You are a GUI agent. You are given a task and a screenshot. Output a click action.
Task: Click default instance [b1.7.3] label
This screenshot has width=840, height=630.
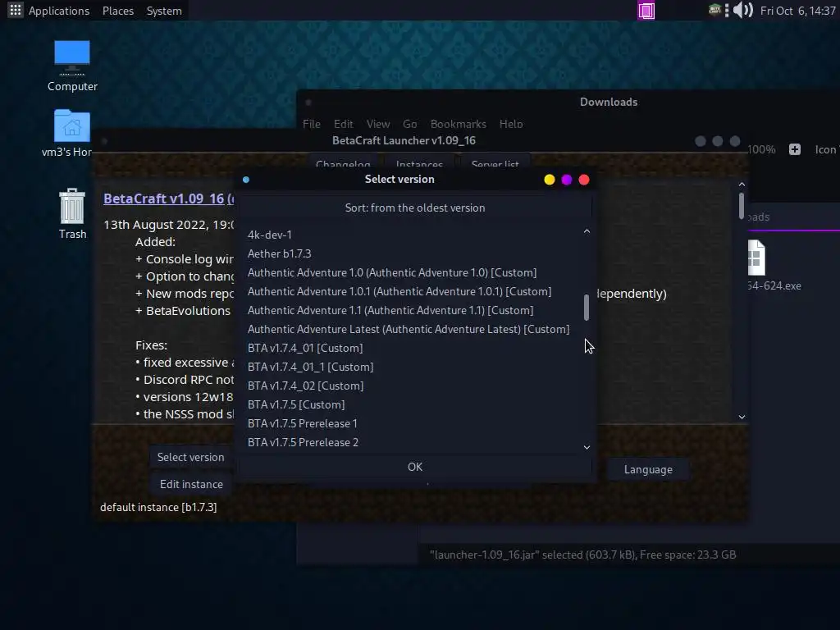(158, 507)
